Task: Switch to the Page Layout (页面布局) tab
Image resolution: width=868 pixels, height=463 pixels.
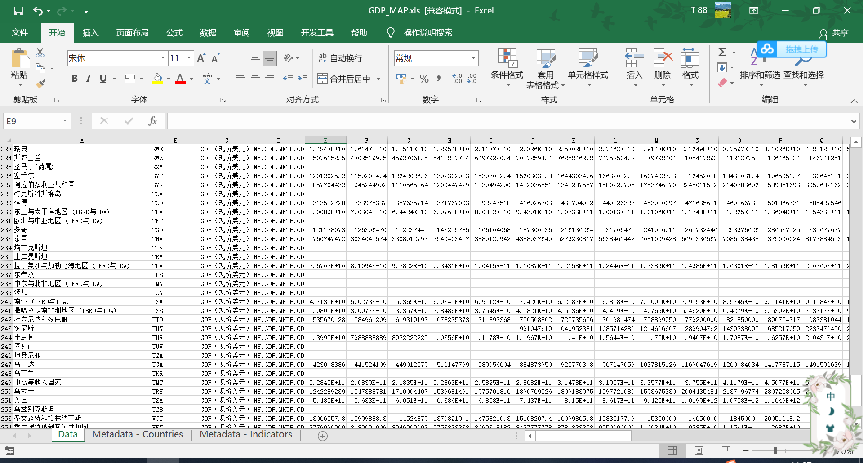Action: [132, 32]
